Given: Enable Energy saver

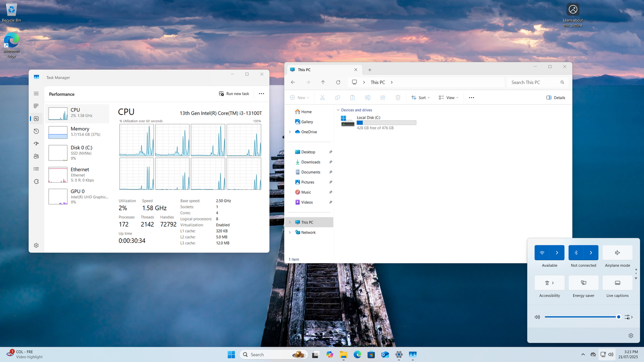Looking at the screenshot, I should pos(583,283).
